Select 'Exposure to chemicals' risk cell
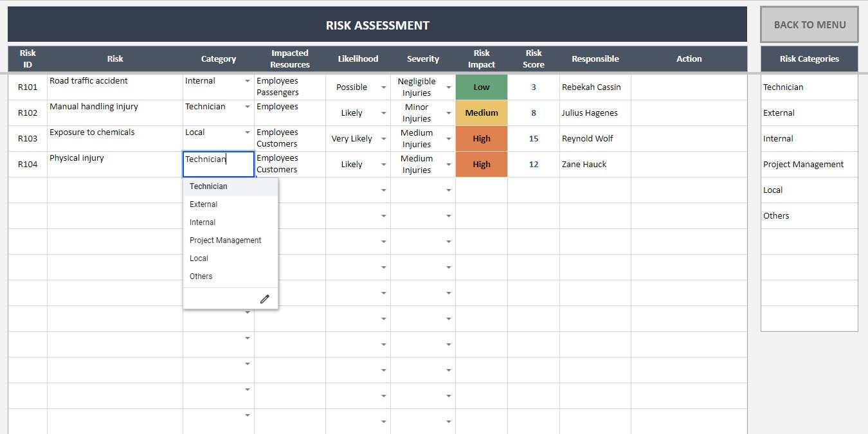This screenshot has height=434, width=868. [115, 139]
